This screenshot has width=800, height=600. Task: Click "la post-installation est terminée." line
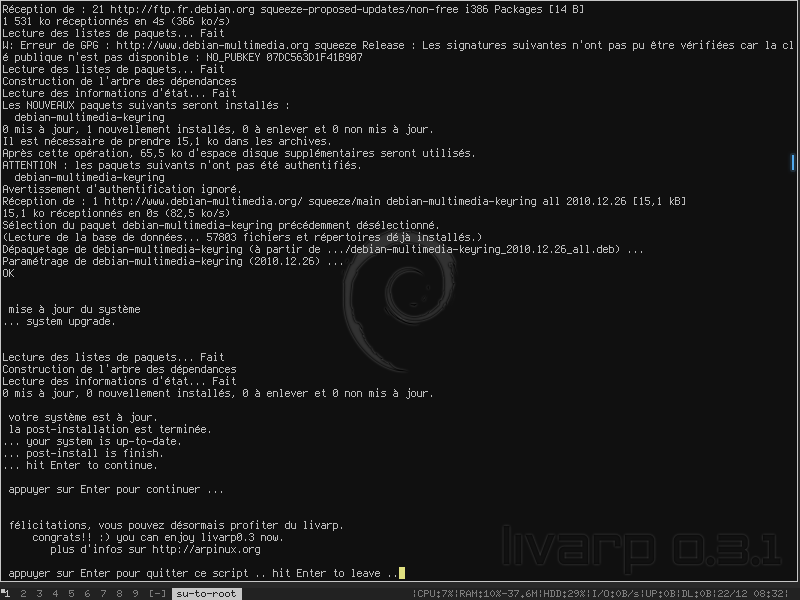pyautogui.click(x=110, y=430)
